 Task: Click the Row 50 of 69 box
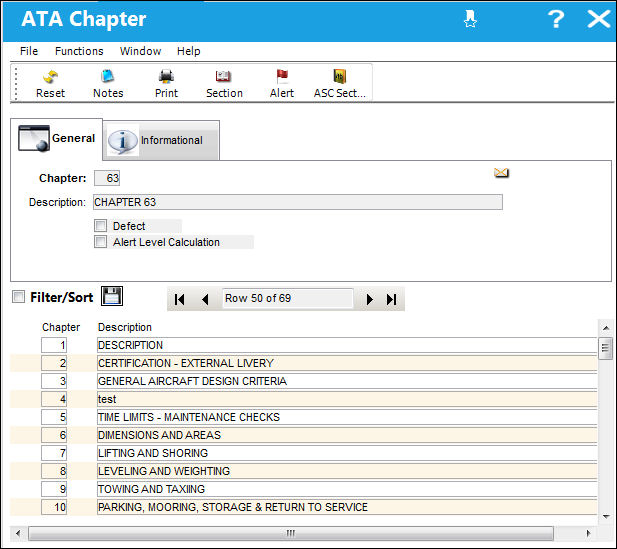[x=288, y=298]
